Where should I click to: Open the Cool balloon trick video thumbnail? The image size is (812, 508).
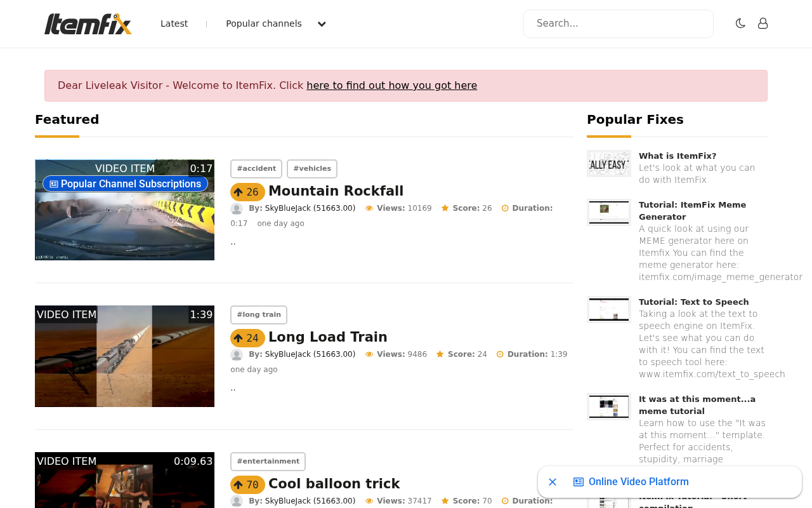(x=124, y=480)
